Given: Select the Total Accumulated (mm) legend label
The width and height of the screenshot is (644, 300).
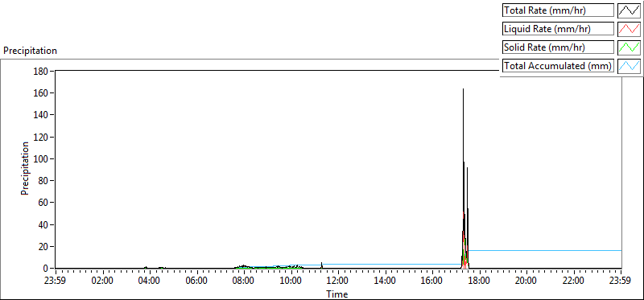Looking at the screenshot, I should pos(558,66).
